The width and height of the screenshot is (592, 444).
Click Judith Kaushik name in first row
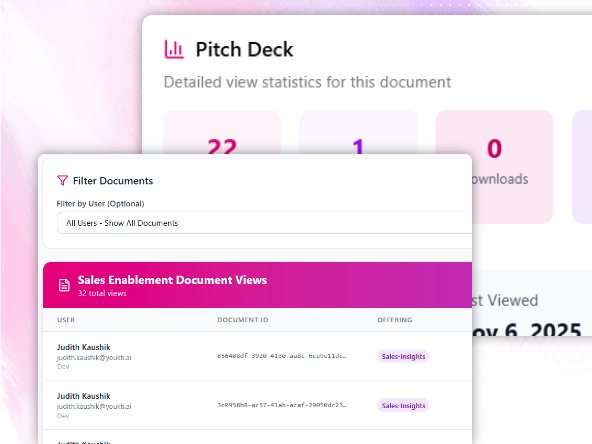coord(83,347)
